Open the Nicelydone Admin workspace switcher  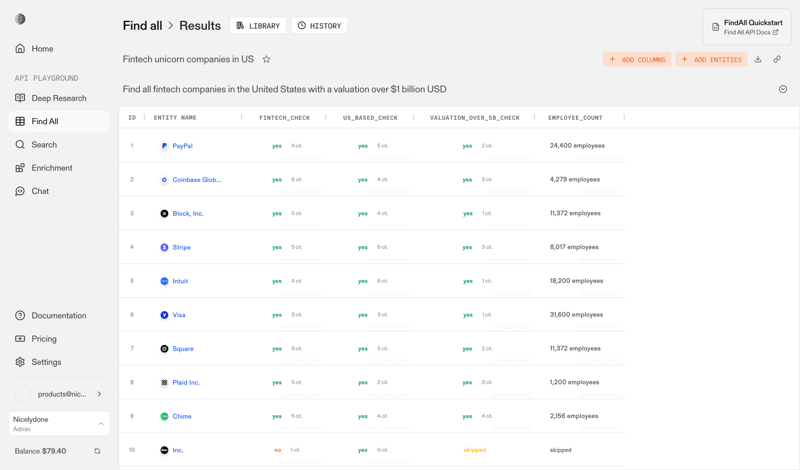(59, 424)
